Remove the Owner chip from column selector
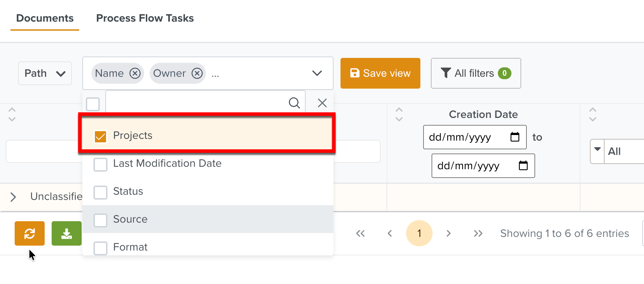Image resolution: width=644 pixels, height=284 pixels. point(197,73)
